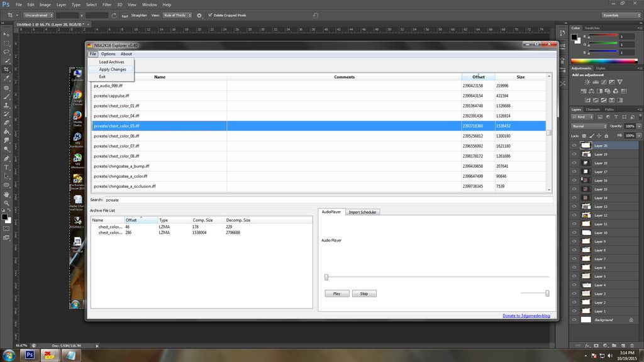
Task: Sort archive list by Size column header
Action: (520, 77)
